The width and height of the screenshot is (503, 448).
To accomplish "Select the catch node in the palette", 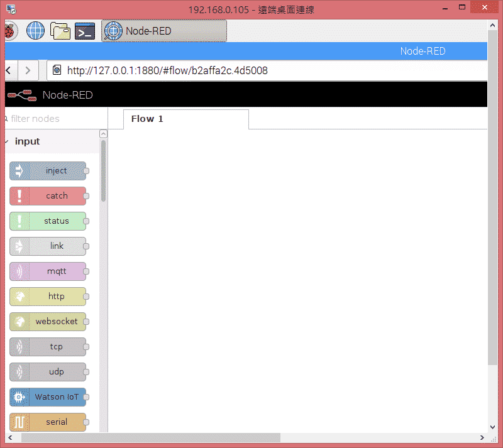I will [x=48, y=196].
